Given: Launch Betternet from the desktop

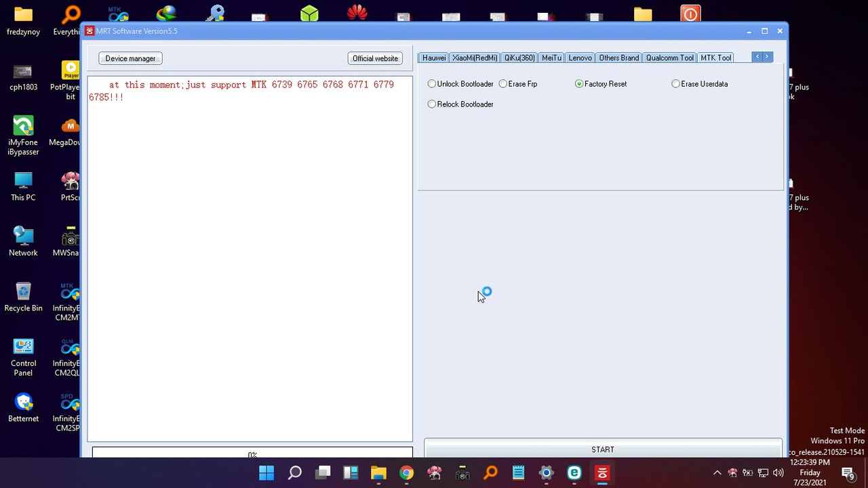Looking at the screenshot, I should point(23,408).
